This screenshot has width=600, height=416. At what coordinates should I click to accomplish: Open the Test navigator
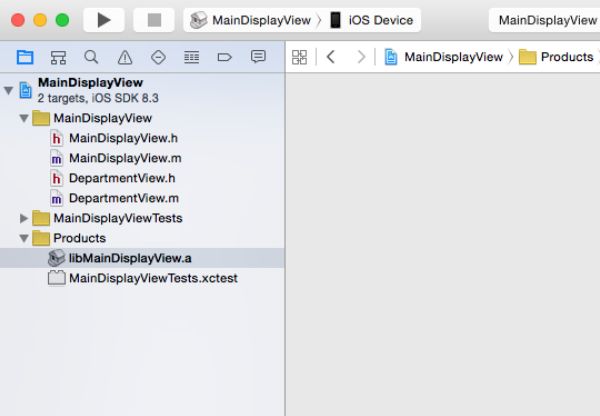(x=158, y=57)
